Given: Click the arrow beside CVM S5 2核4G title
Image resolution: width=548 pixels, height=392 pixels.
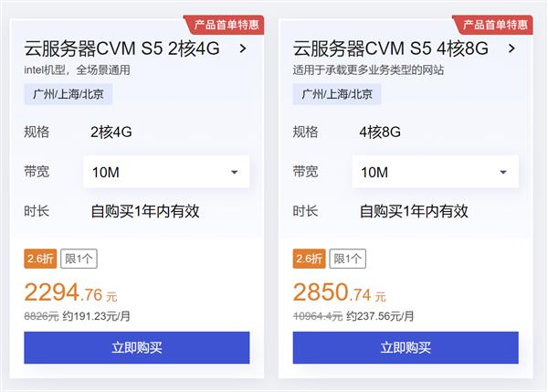Looking at the screenshot, I should coord(243,49).
